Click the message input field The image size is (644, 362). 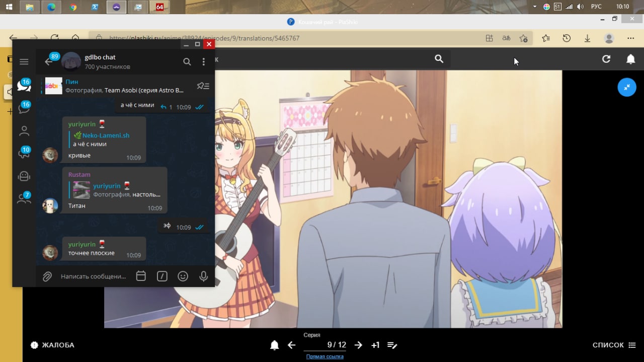(x=94, y=276)
